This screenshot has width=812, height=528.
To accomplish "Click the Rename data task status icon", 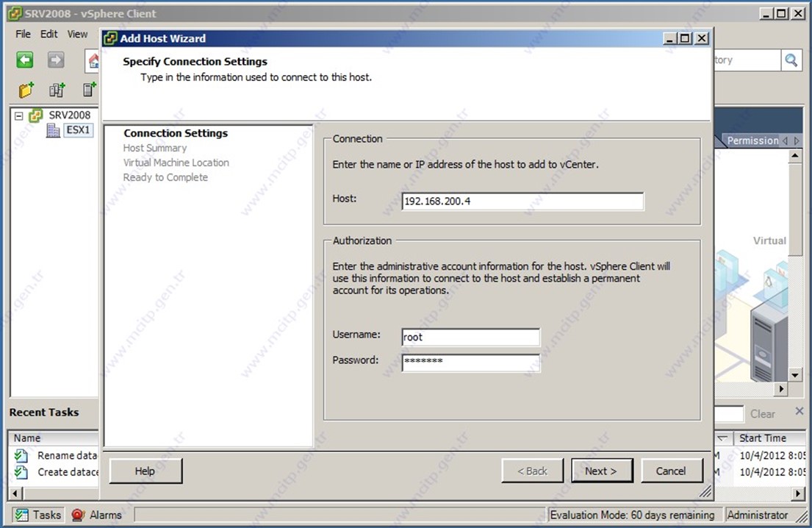I will click(x=21, y=455).
